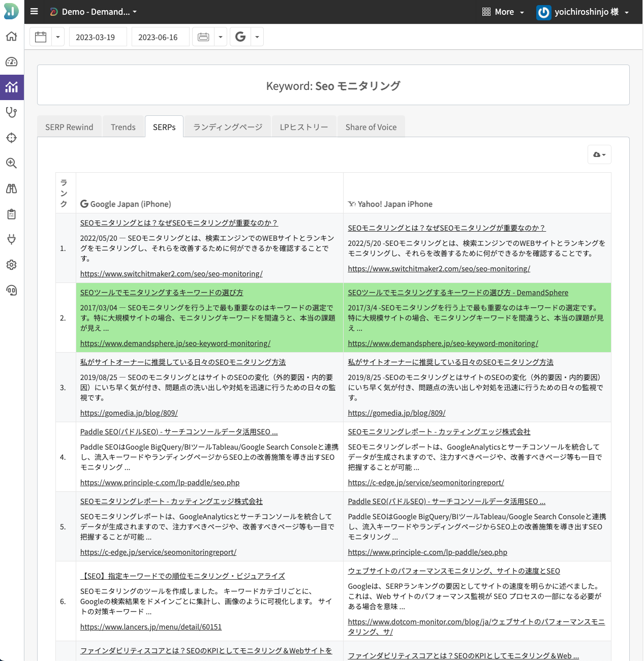Open Google rank 1 title SEOモニタリングとは link
The height and width of the screenshot is (661, 644).
pos(179,223)
